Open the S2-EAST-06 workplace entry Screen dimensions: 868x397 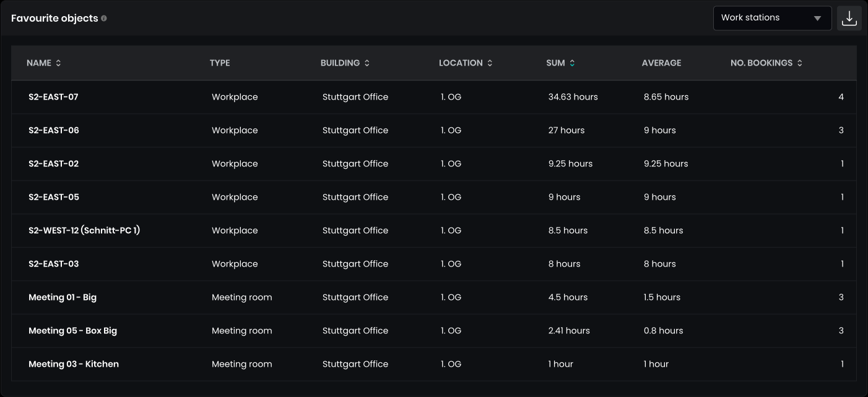[54, 130]
